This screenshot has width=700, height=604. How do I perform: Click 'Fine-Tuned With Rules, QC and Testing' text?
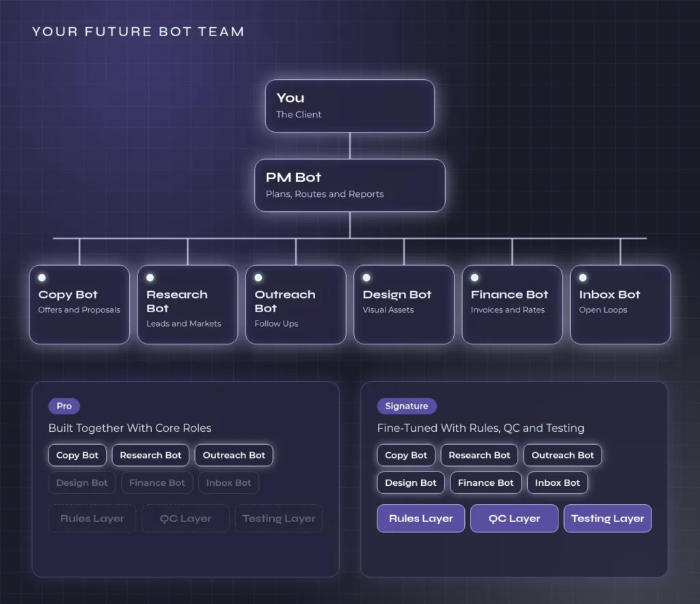[481, 428]
